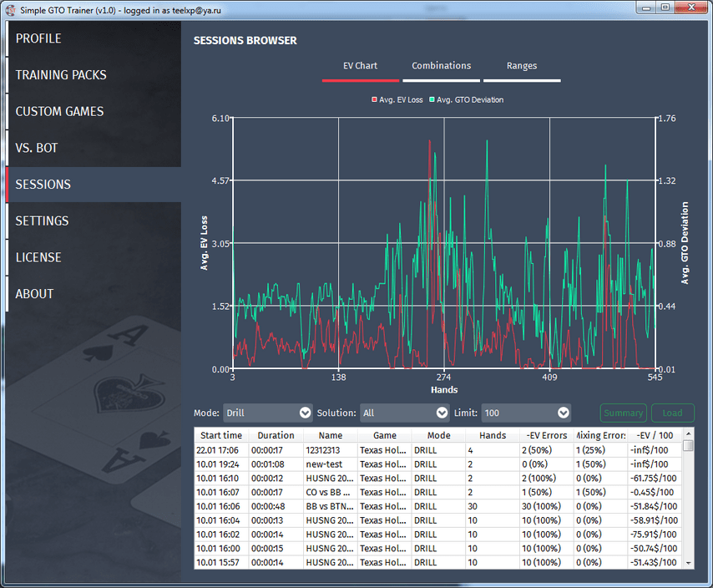Click the scroll down arrow of sessions table

(x=689, y=563)
